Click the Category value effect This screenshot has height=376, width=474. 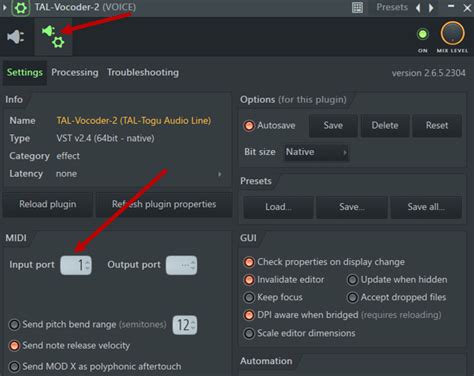pyautogui.click(x=68, y=156)
